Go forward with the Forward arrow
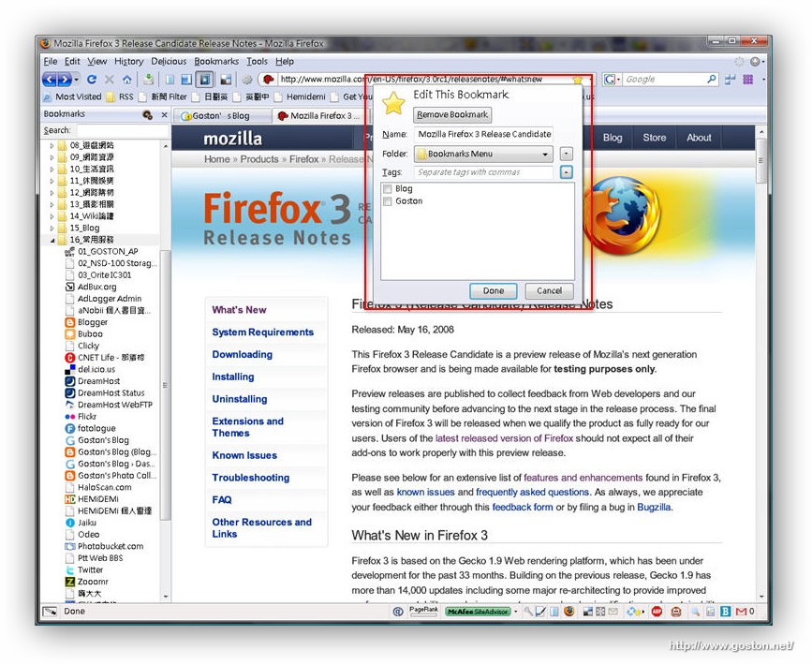812x665 pixels. coord(65,80)
